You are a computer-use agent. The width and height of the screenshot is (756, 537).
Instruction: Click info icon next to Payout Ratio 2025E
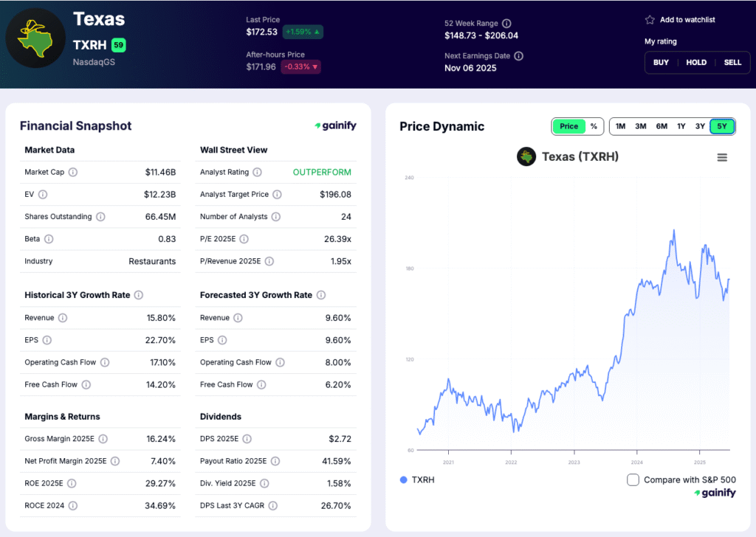coord(275,461)
